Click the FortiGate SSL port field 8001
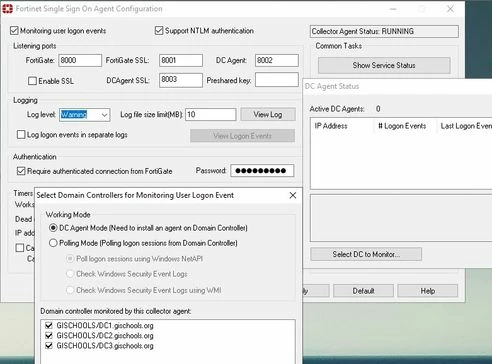This screenshot has height=364, width=492. (x=181, y=60)
